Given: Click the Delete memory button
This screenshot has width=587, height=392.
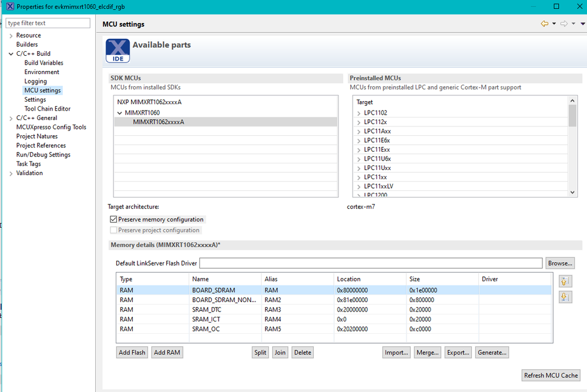Looking at the screenshot, I should point(303,352).
